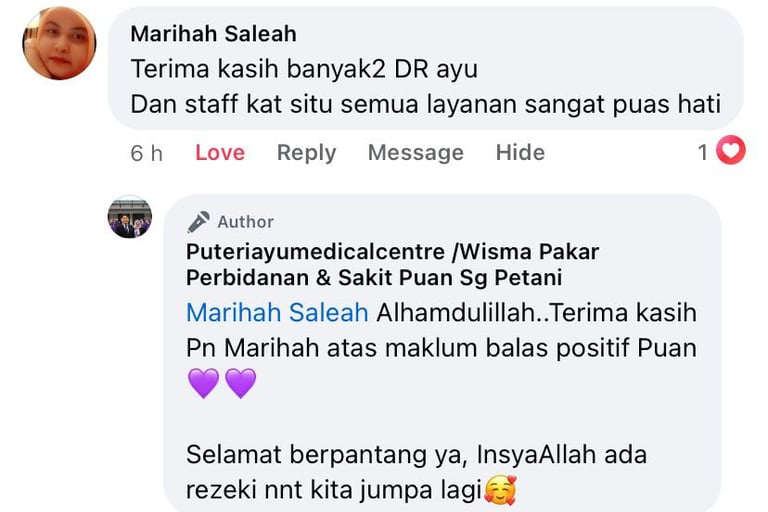Image resolution: width=768 pixels, height=512 pixels.
Task: Click the microphone Author badge icon
Action: tap(198, 222)
